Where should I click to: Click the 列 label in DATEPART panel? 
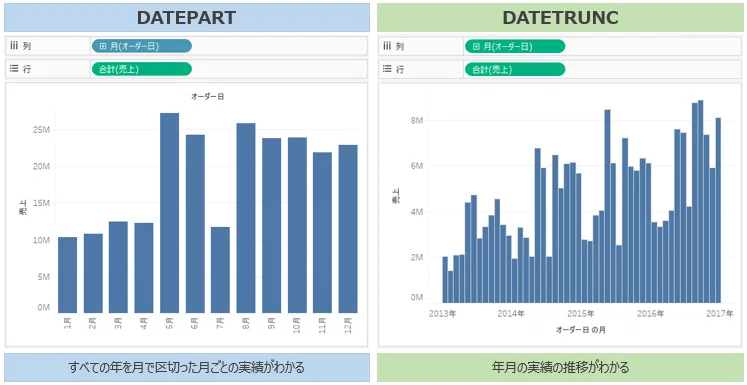click(26, 46)
